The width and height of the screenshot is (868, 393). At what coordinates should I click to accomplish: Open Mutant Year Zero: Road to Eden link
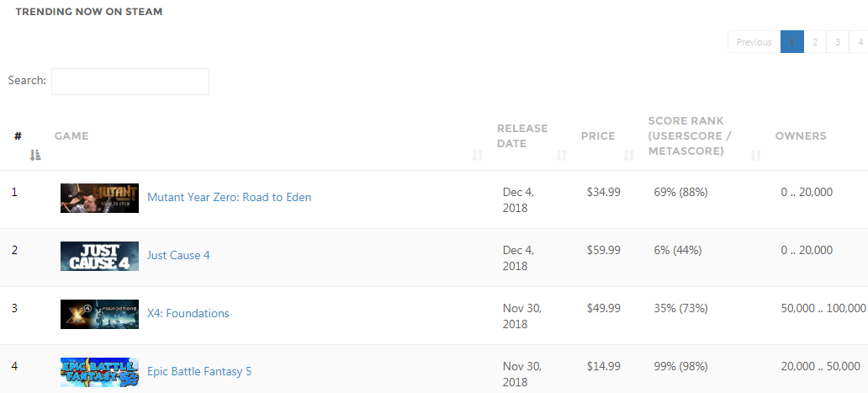coord(229,197)
